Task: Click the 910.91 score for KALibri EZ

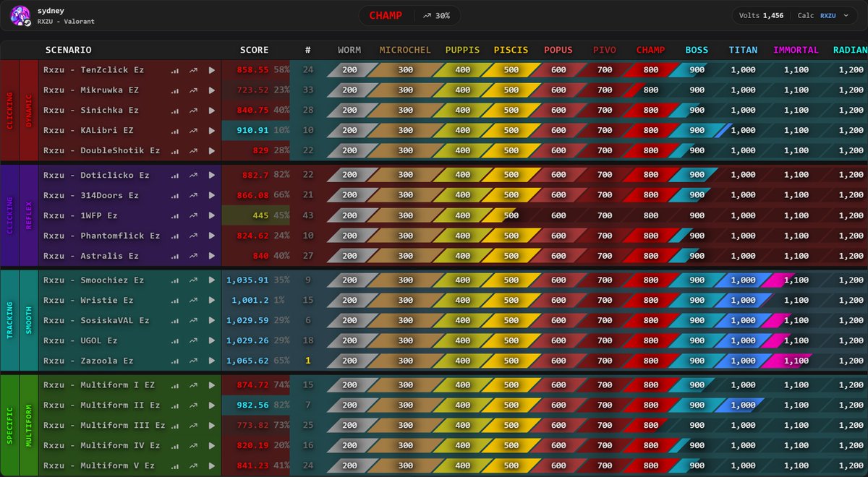Action: [252, 131]
